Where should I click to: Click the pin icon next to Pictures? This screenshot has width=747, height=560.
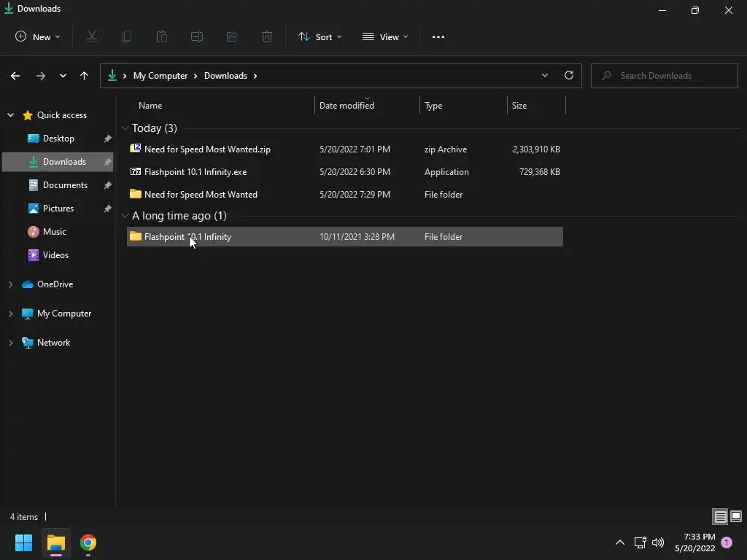click(x=108, y=209)
